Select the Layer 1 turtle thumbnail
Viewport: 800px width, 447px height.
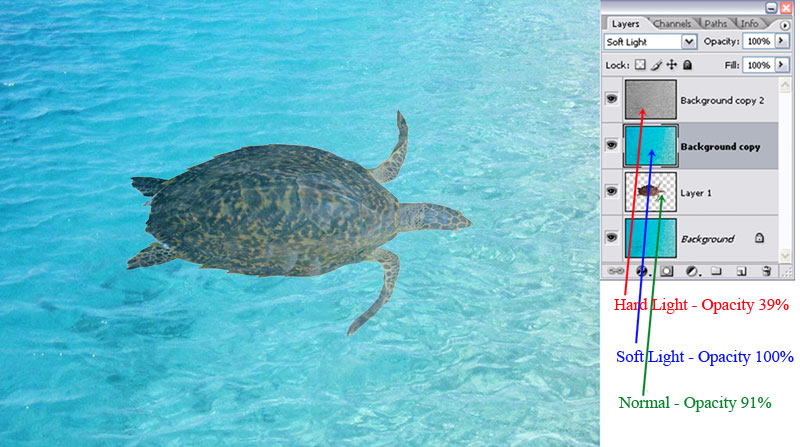click(x=651, y=191)
